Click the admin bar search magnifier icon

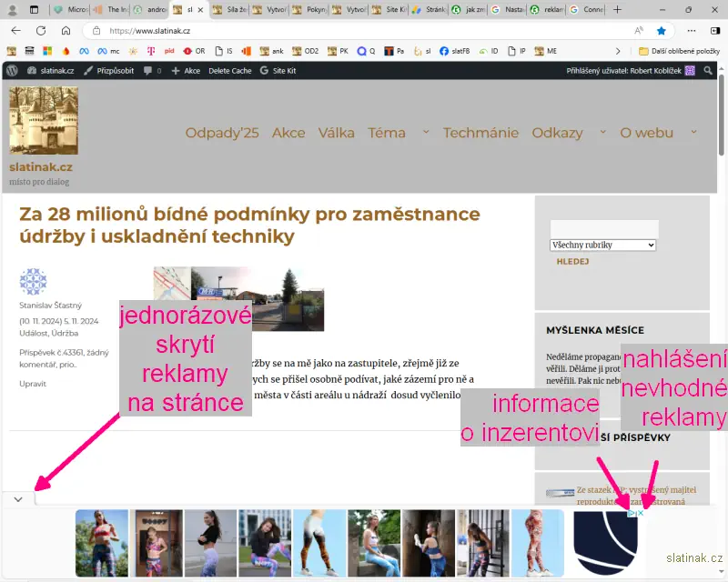[x=708, y=70]
